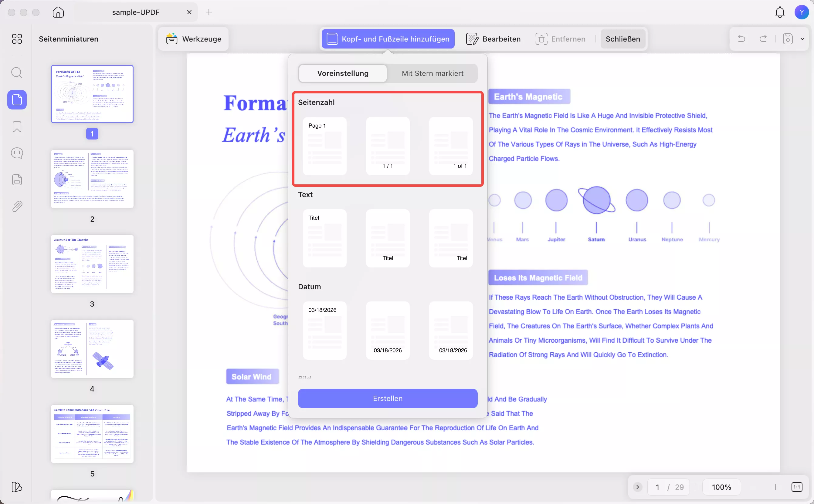Select page 3 thumbnail
Screen dimensions: 814x504
(92, 264)
